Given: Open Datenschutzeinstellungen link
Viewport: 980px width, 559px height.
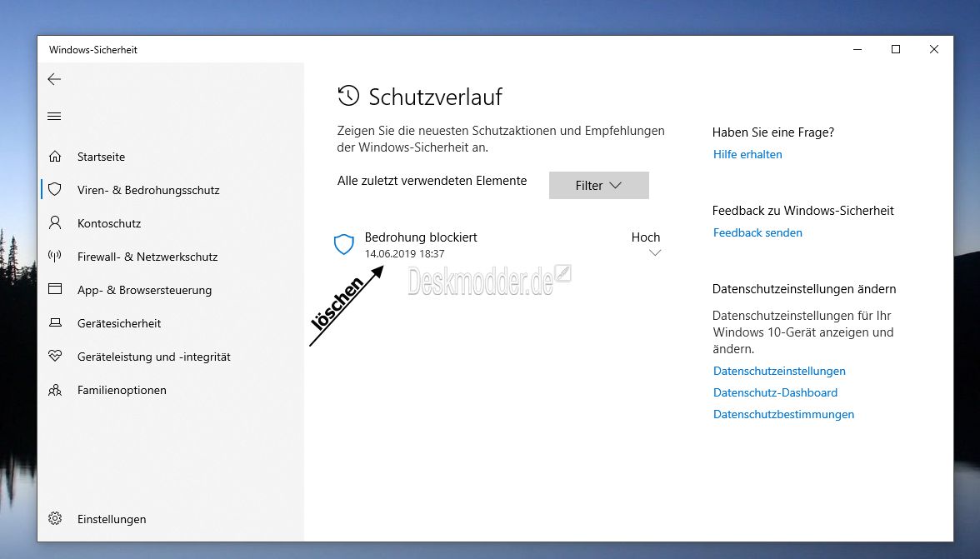Looking at the screenshot, I should [779, 371].
